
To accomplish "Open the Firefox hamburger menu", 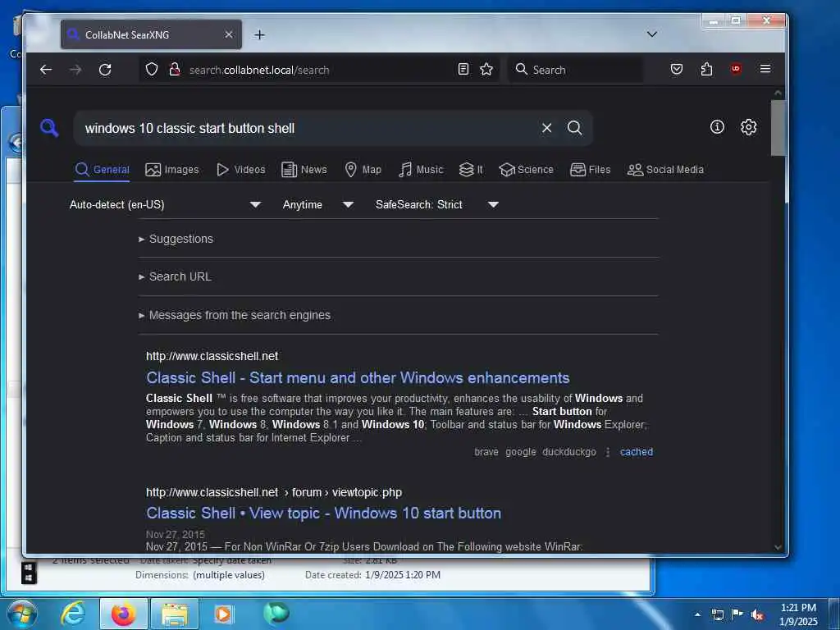I will coord(765,69).
